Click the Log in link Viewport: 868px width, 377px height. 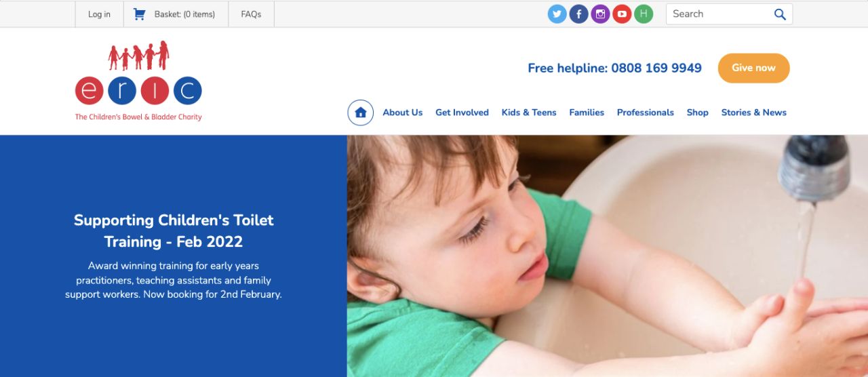click(99, 14)
